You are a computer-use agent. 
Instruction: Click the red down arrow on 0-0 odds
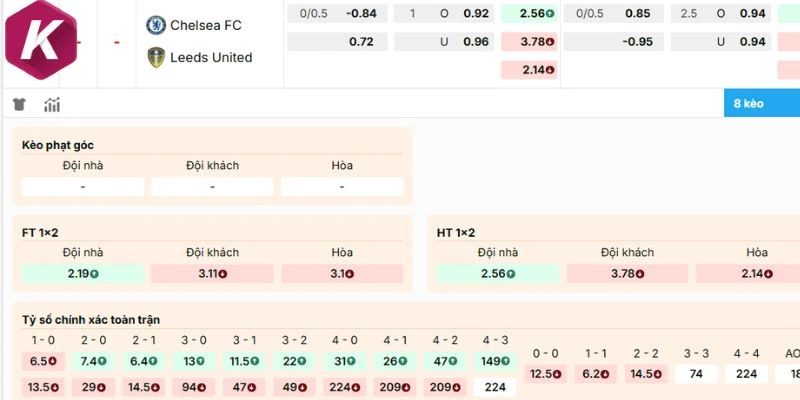pyautogui.click(x=556, y=374)
